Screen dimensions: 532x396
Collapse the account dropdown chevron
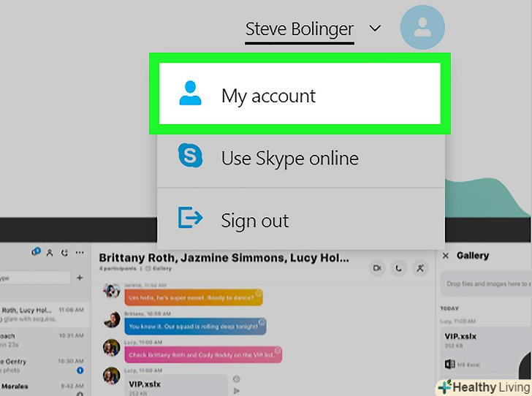click(x=375, y=28)
